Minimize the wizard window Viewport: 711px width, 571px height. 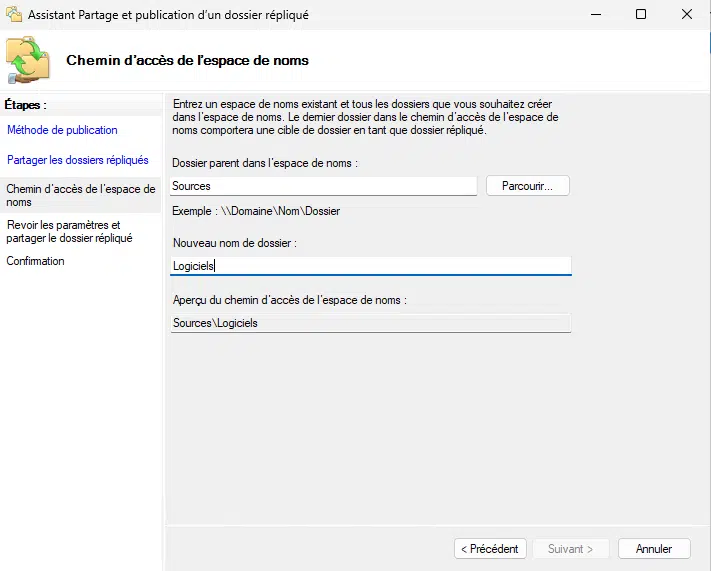[596, 15]
